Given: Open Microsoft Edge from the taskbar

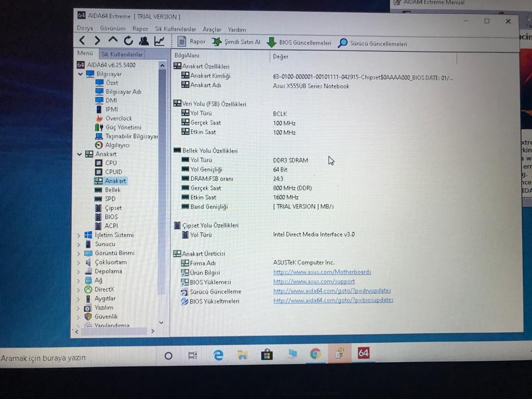Looking at the screenshot, I should coord(218,355).
